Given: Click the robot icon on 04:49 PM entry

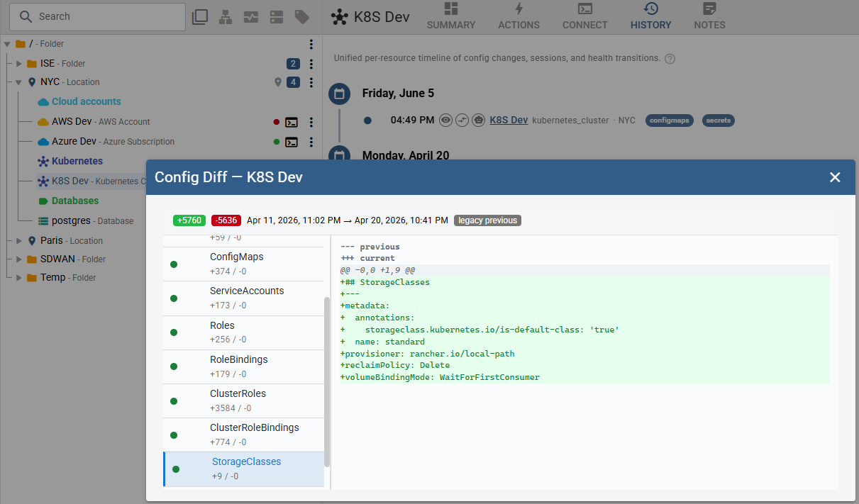Looking at the screenshot, I should point(478,120).
